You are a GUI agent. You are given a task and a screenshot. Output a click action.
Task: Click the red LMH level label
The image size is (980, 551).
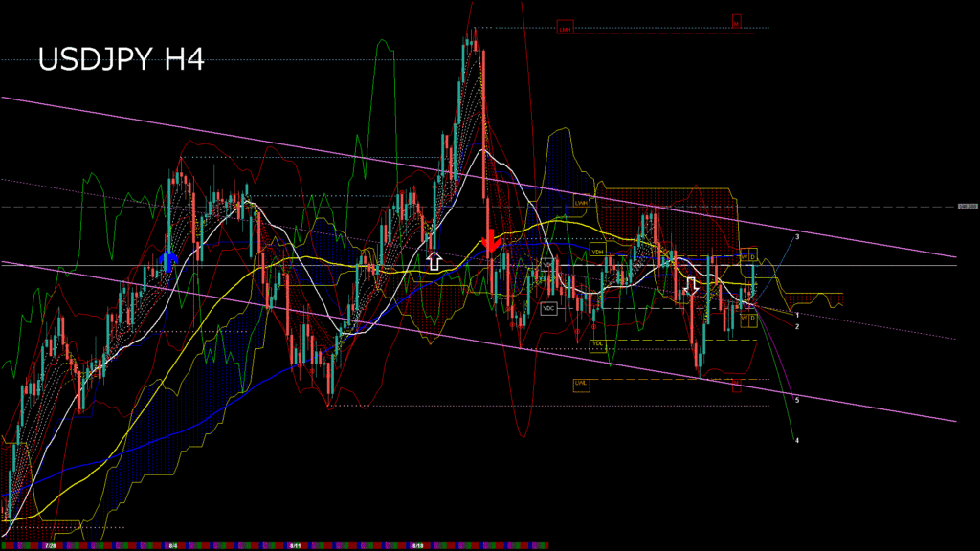tap(565, 29)
